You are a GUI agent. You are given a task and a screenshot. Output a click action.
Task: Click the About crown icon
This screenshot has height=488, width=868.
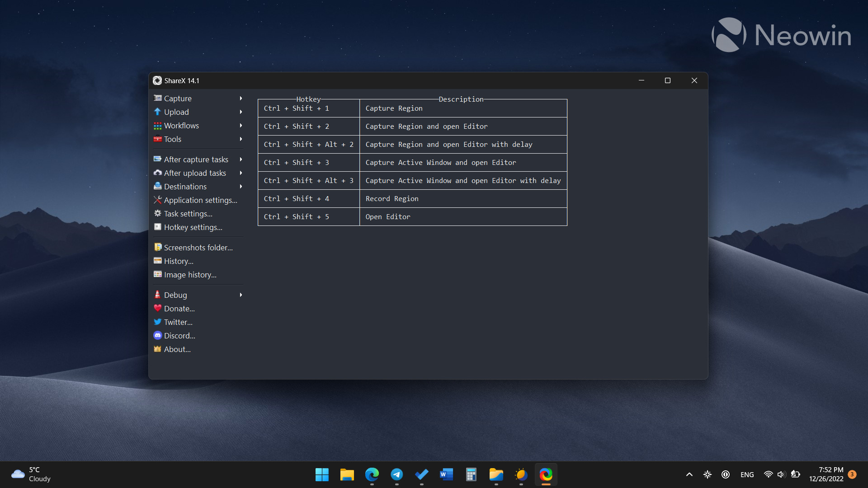[157, 349]
